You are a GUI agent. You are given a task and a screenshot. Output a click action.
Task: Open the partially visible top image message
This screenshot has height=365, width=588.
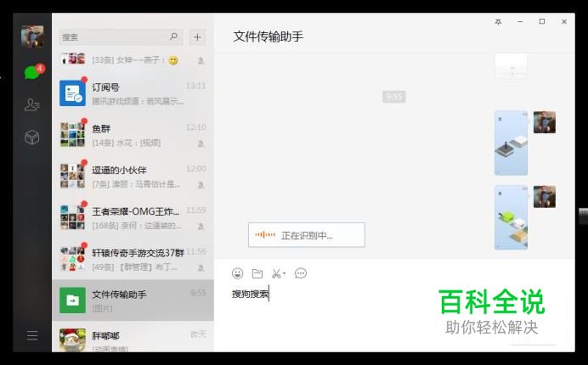coord(512,65)
